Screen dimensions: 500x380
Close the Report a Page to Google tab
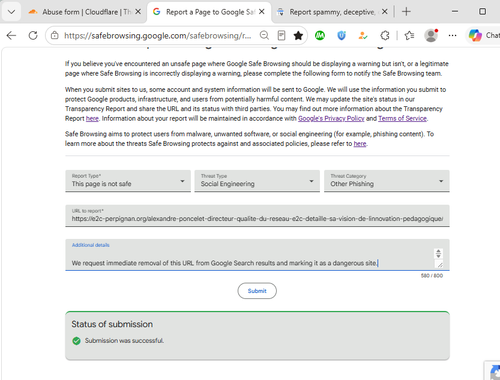(x=262, y=12)
